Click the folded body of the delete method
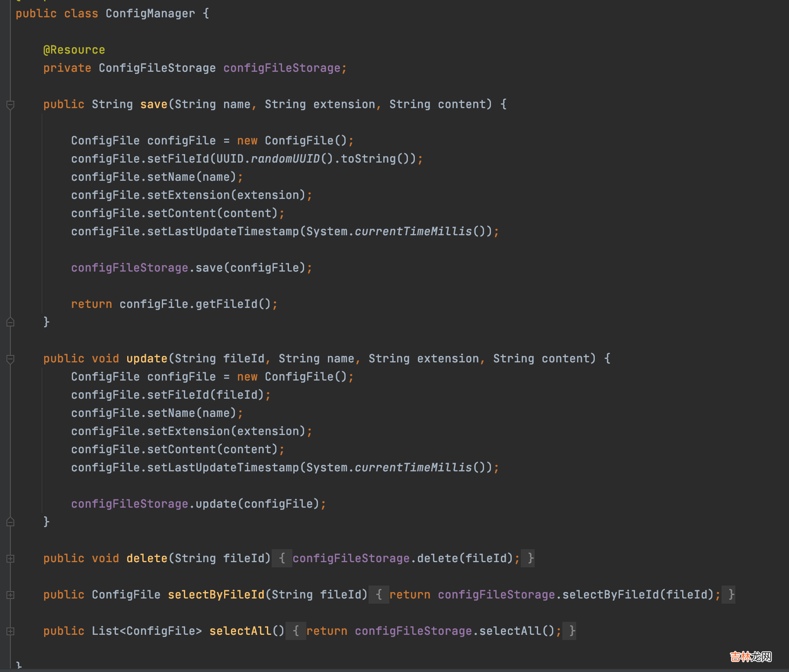 [x=403, y=559]
